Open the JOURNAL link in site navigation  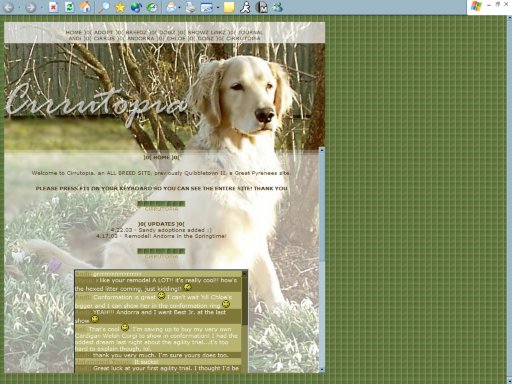(x=250, y=33)
